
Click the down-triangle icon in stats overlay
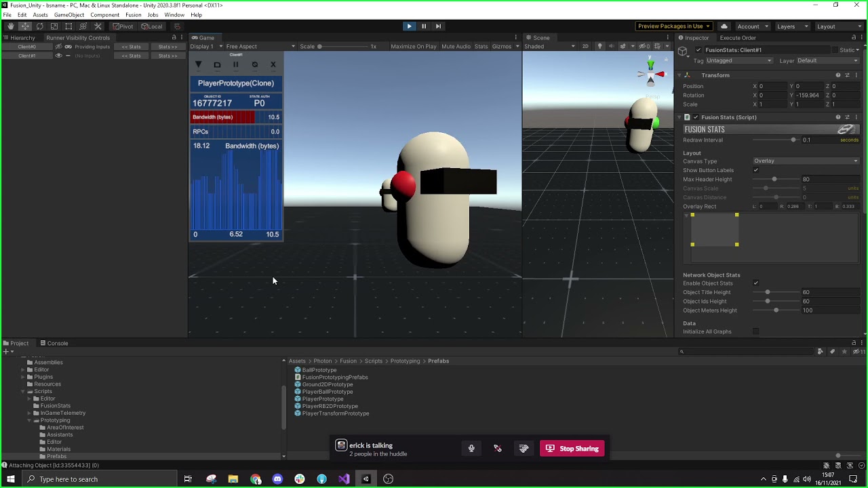[198, 65]
